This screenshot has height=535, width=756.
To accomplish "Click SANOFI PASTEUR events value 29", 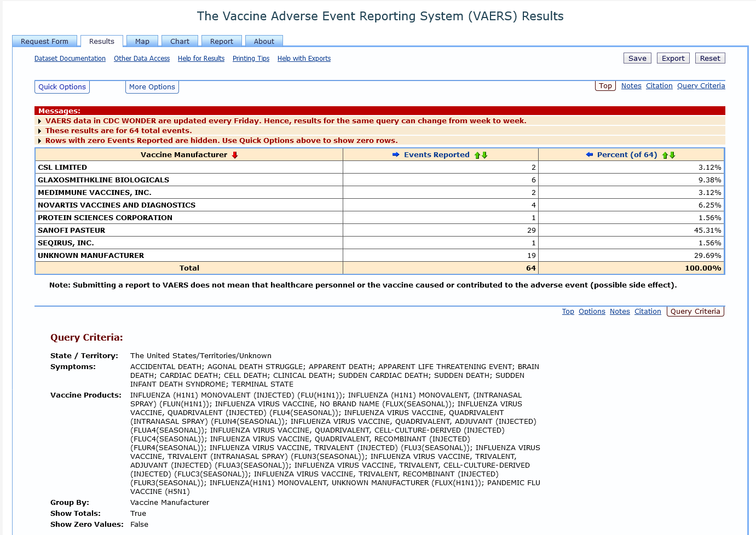I will (x=532, y=231).
